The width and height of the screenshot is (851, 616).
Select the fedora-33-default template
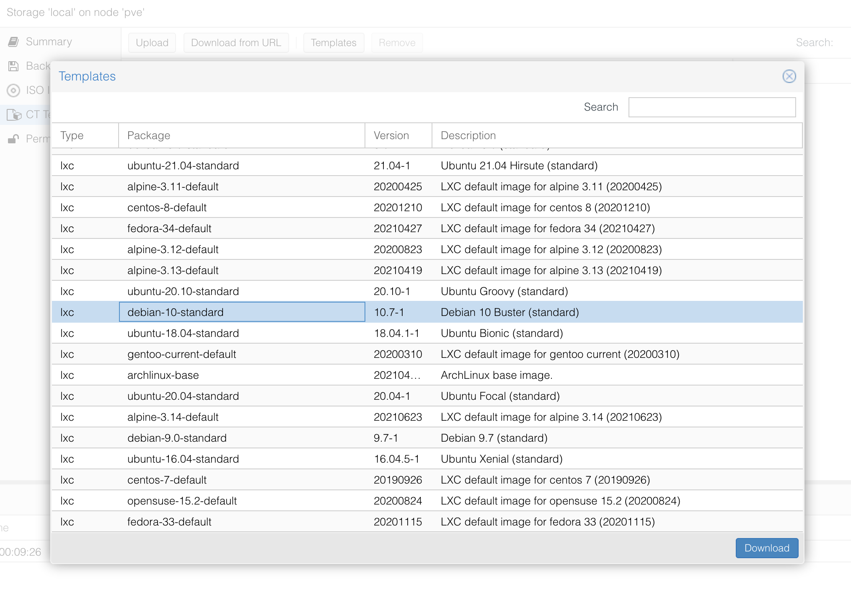(x=427, y=522)
